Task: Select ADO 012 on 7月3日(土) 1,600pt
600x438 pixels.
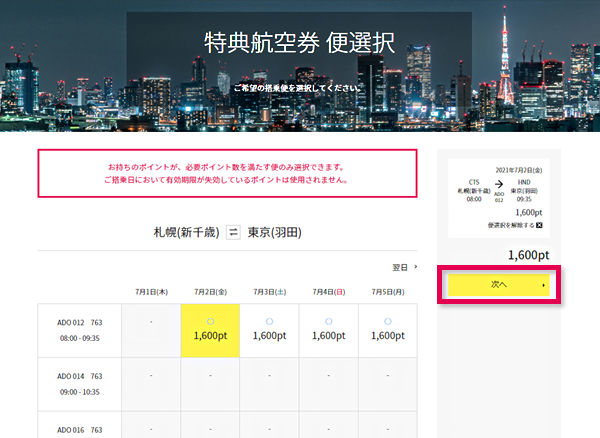Action: click(x=269, y=331)
